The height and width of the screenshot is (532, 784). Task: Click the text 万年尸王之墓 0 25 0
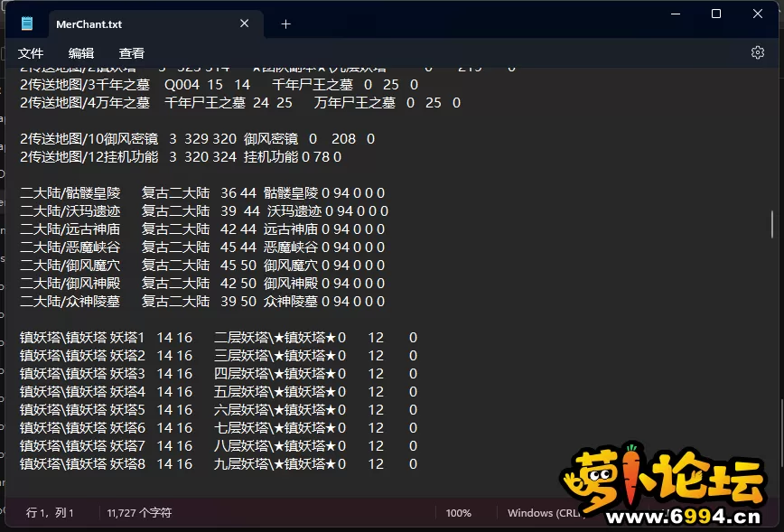(x=387, y=102)
